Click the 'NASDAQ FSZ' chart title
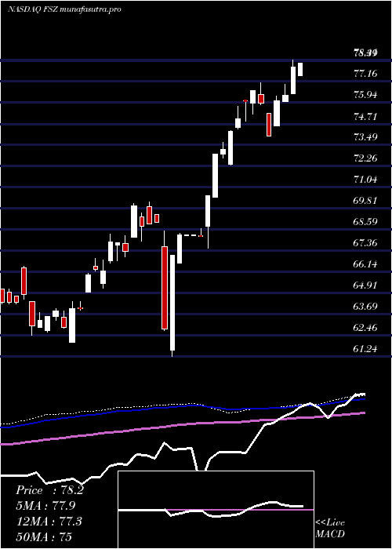392x549 pixels. [33, 9]
